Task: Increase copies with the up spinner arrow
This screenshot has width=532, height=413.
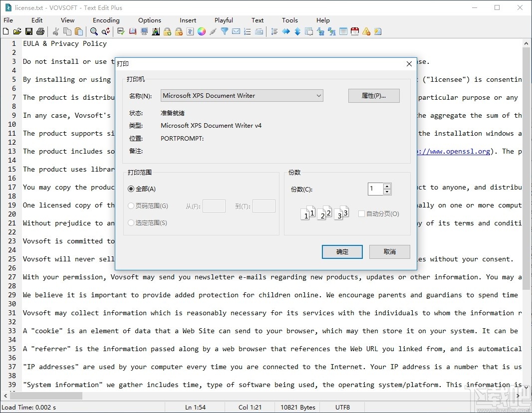Action: coord(387,186)
